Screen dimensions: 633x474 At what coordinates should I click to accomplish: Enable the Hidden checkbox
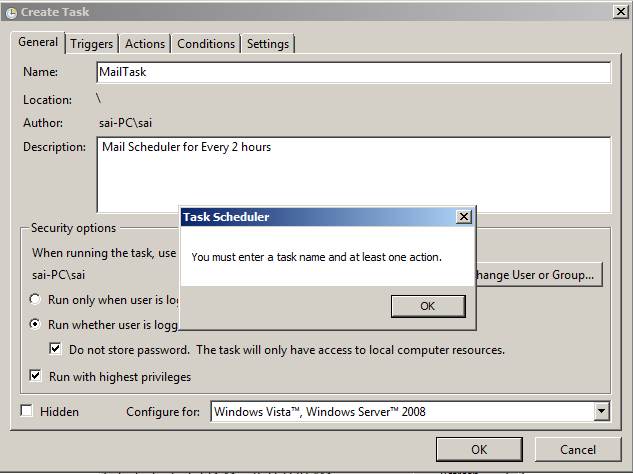pyautogui.click(x=27, y=411)
